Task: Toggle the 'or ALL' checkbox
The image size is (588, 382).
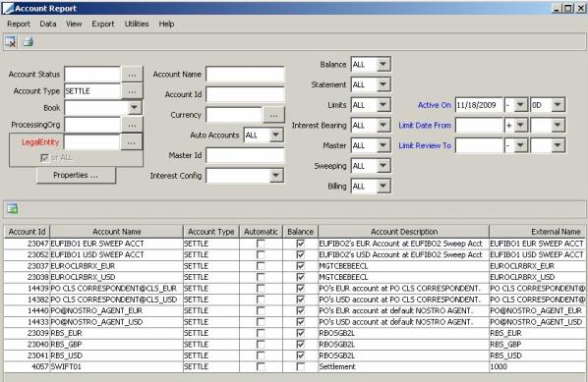Action: click(x=44, y=158)
